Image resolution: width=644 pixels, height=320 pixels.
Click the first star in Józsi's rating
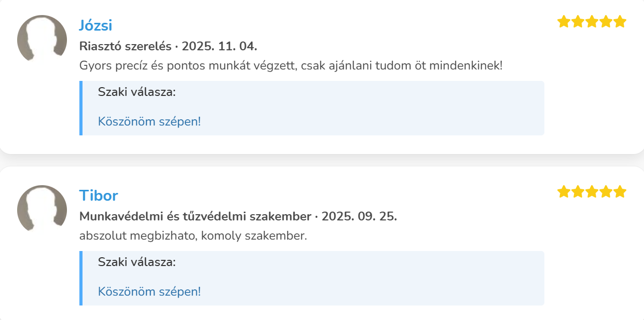pos(564,22)
